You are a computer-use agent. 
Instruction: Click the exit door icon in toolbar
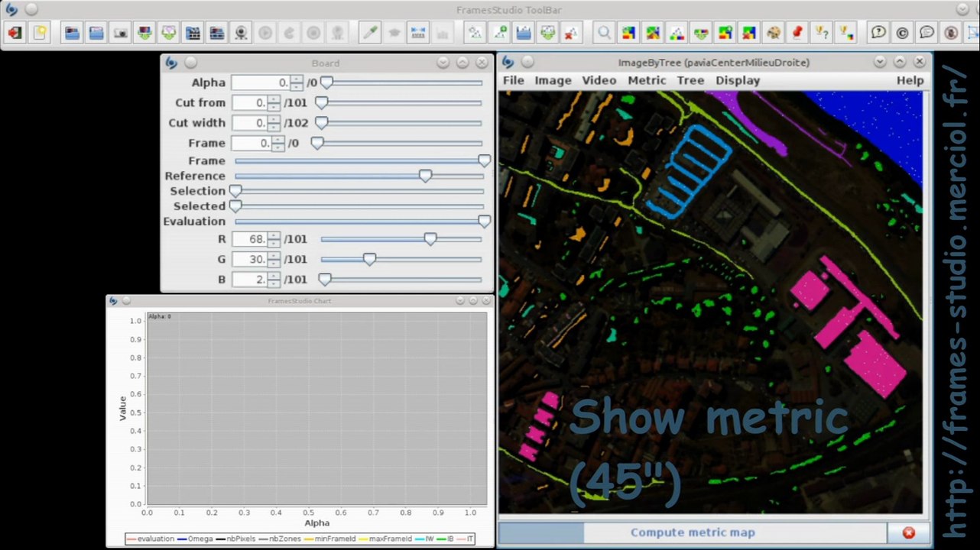15,33
